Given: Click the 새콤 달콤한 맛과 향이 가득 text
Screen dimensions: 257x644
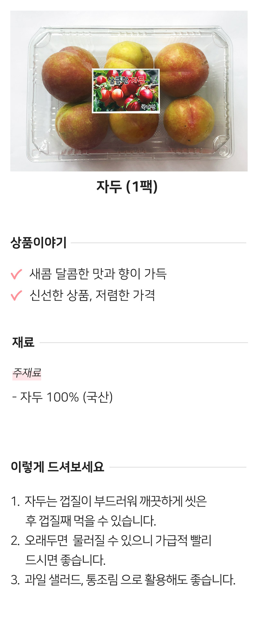Looking at the screenshot, I should [98, 274].
